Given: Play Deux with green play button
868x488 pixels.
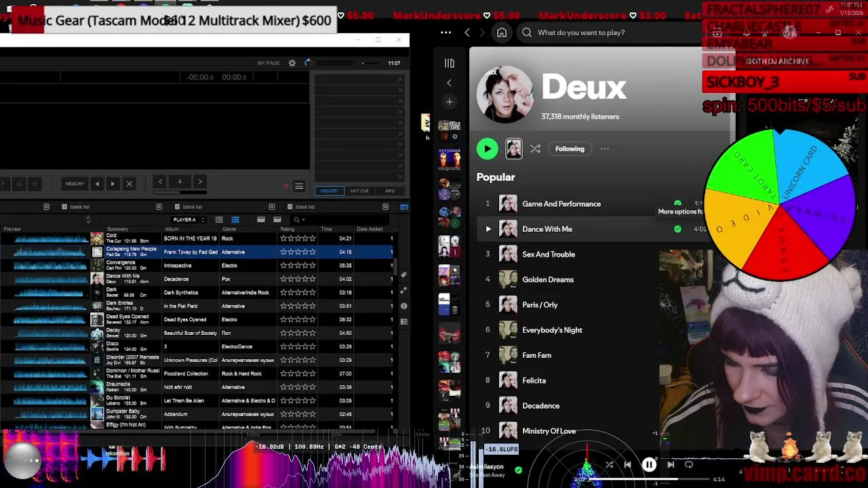Looking at the screenshot, I should (x=487, y=148).
